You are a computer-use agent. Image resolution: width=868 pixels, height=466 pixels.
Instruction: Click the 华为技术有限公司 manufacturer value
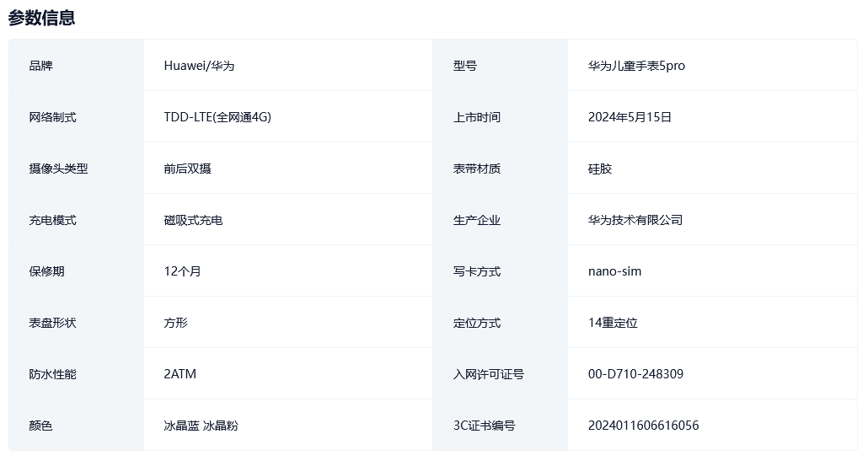[x=635, y=220]
